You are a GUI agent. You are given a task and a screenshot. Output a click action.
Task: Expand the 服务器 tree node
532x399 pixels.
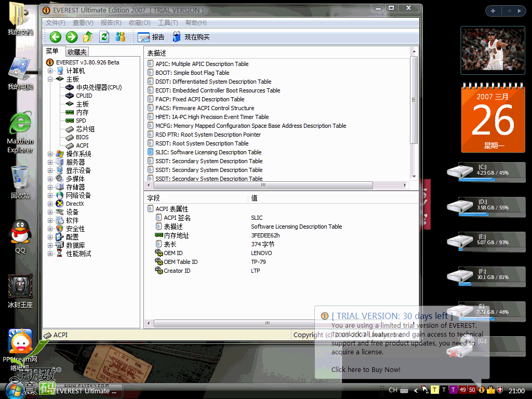(50, 162)
